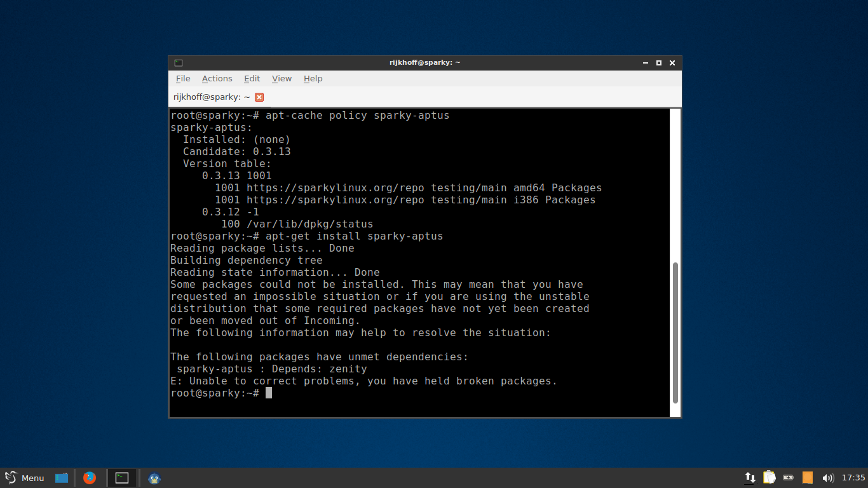Image resolution: width=868 pixels, height=488 pixels.
Task: Show the desktop with the blue panel icon
Action: tap(62, 478)
